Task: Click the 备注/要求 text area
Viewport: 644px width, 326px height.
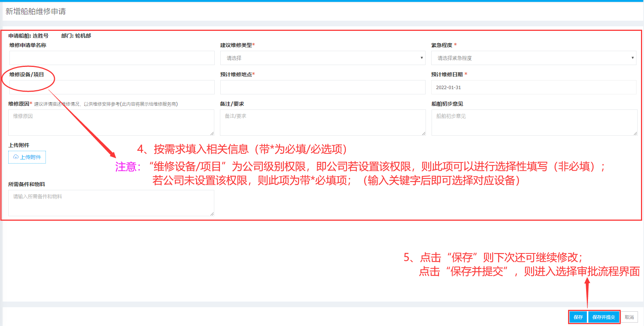Action: 323,123
